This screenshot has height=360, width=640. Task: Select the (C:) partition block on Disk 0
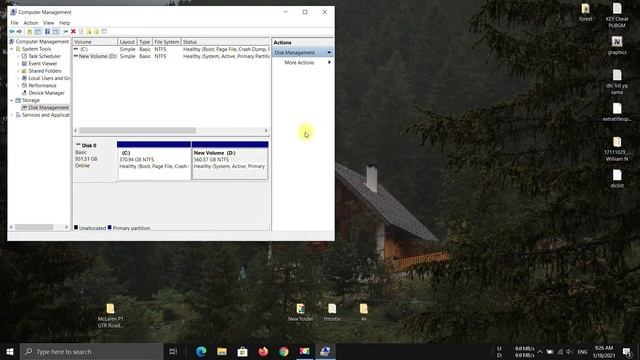tap(154, 160)
